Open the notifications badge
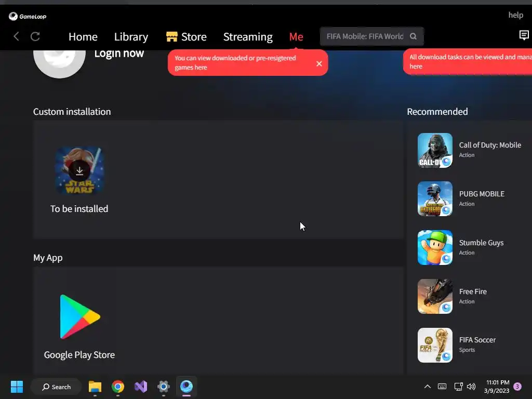This screenshot has width=532, height=399. pyautogui.click(x=517, y=387)
